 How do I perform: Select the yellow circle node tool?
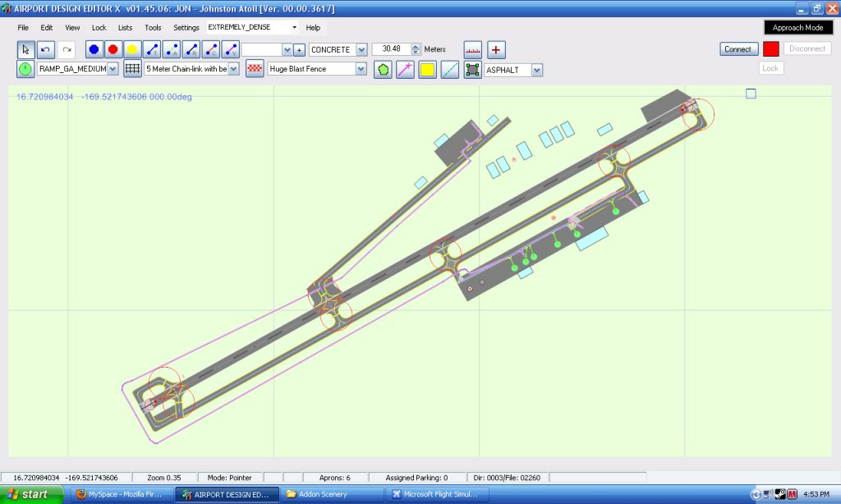[132, 49]
